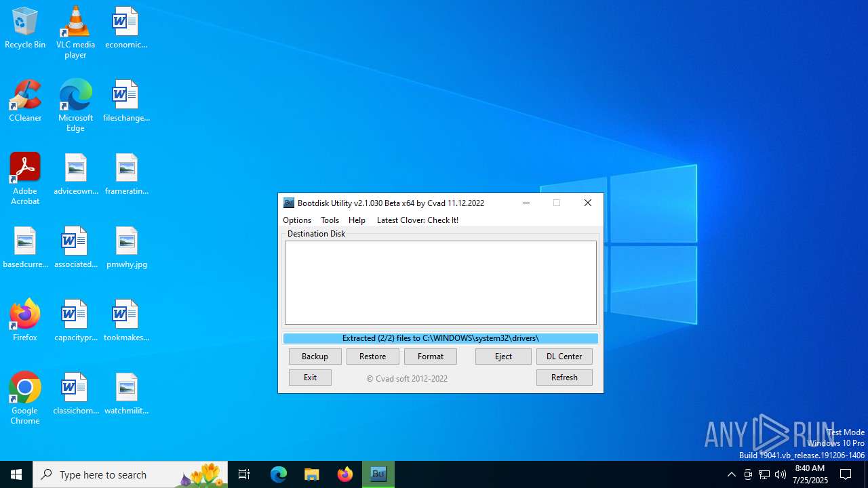Open the DL Center button
The height and width of the screenshot is (488, 868).
pyautogui.click(x=564, y=357)
